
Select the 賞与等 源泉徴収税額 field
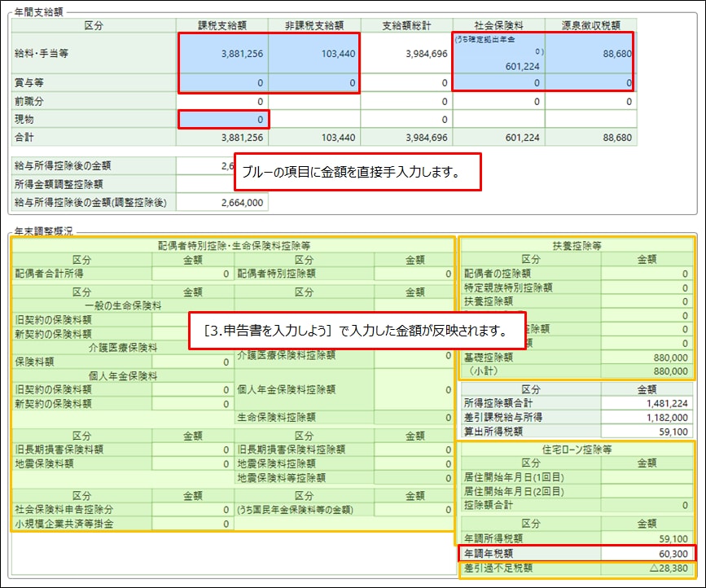(x=589, y=83)
